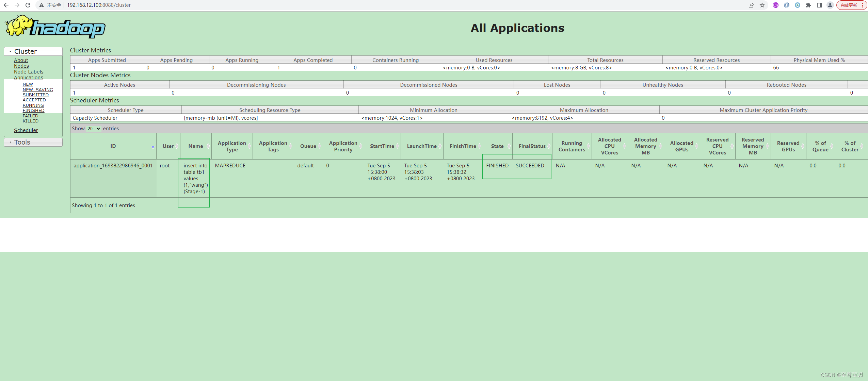The width and height of the screenshot is (868, 381).
Task: Sort table by FinalStatus column
Action: (532, 146)
